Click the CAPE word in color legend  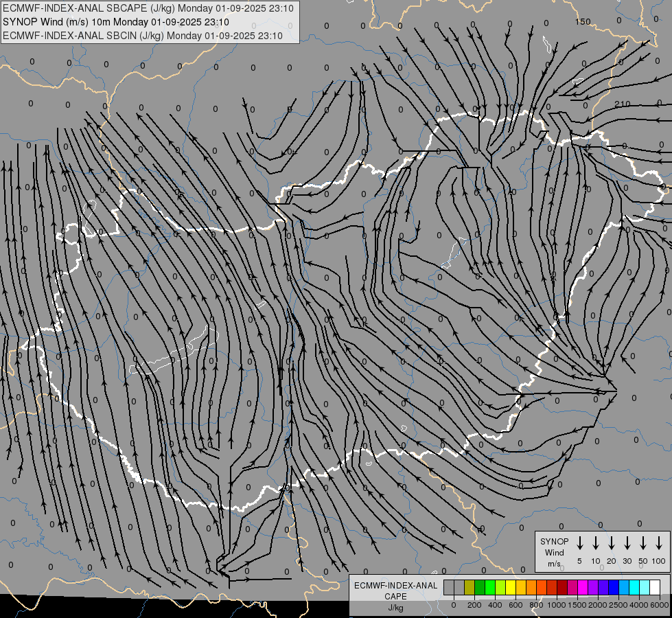395,597
